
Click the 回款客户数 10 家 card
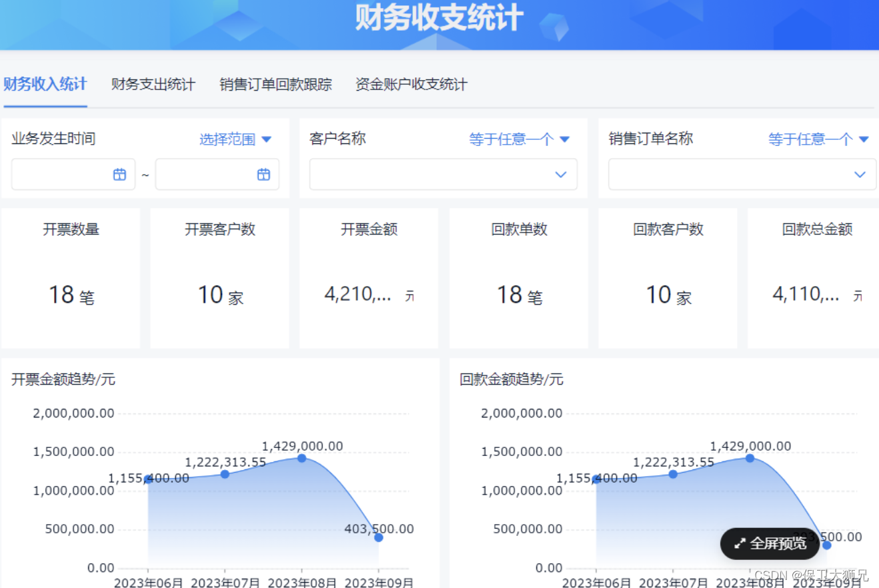668,278
